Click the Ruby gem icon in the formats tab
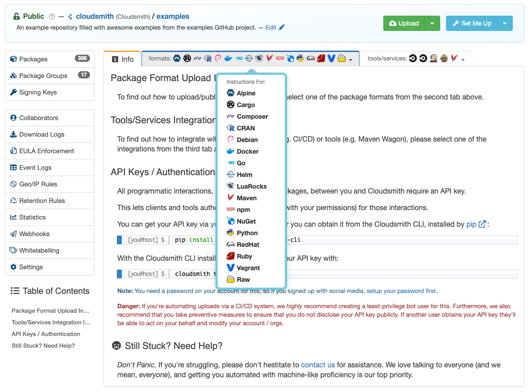 [x=321, y=58]
